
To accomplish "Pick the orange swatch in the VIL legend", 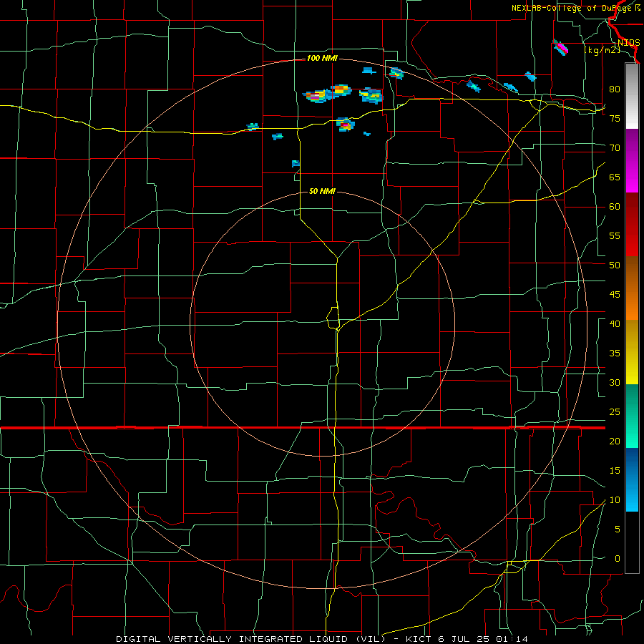I will pos(632,304).
